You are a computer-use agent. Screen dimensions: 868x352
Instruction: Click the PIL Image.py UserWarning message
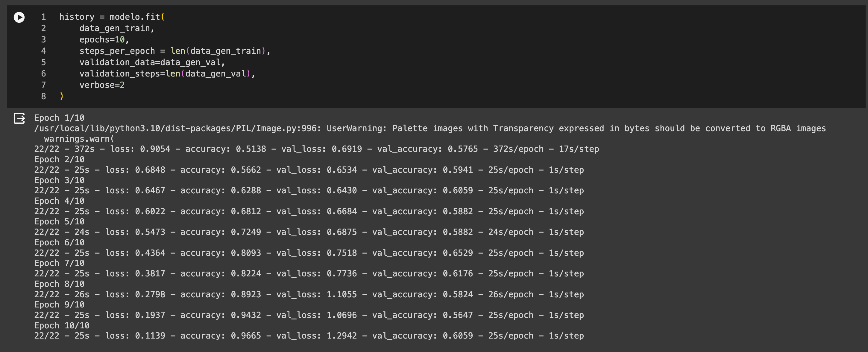click(430, 128)
